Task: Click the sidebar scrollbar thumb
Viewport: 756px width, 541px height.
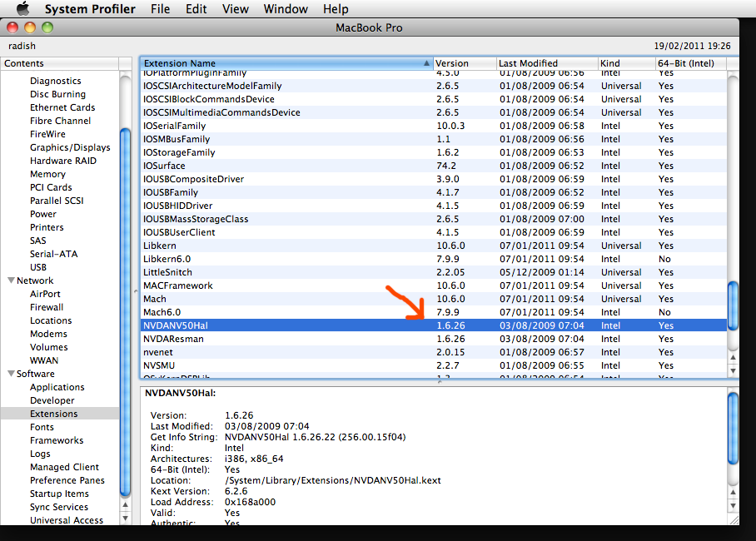Action: pos(125,312)
